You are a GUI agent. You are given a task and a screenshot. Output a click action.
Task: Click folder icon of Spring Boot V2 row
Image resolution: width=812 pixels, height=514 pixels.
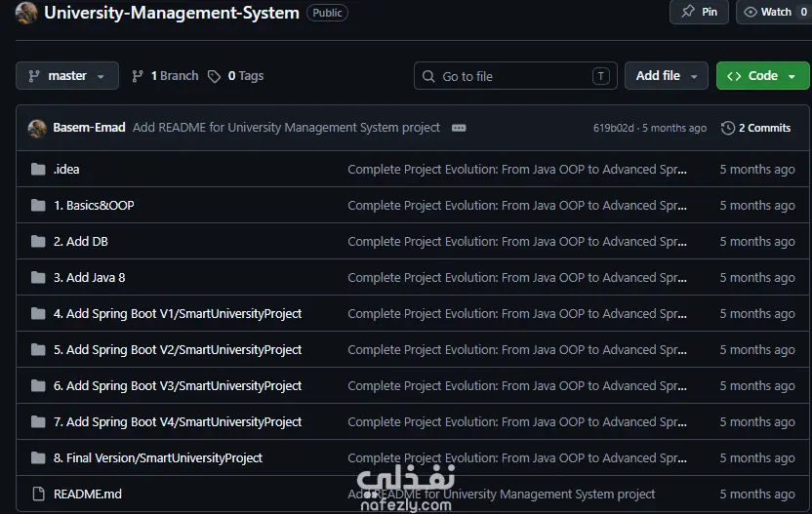[38, 350]
